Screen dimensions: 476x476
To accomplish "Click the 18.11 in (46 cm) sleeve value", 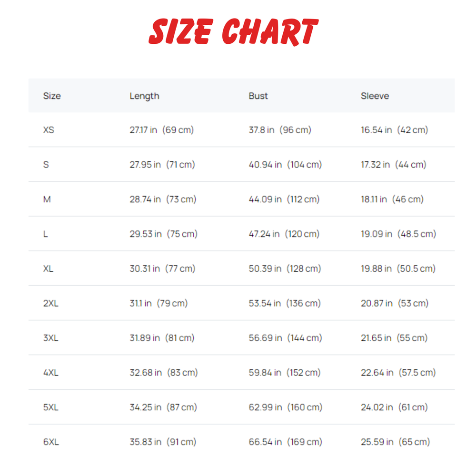I will coord(392,199).
